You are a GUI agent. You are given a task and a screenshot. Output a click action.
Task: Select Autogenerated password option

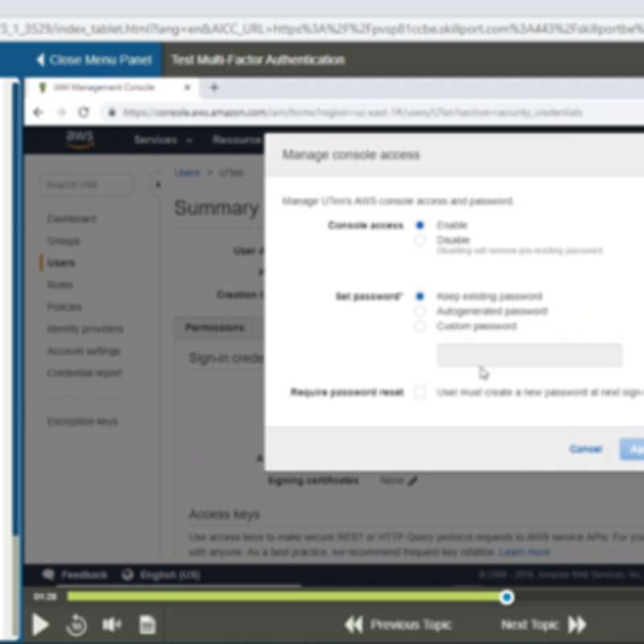(x=419, y=311)
